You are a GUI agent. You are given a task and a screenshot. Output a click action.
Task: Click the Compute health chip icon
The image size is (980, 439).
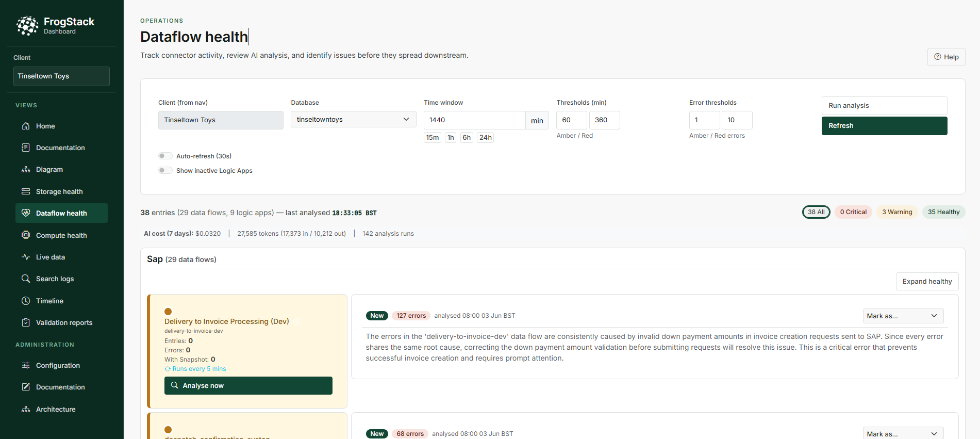point(26,235)
